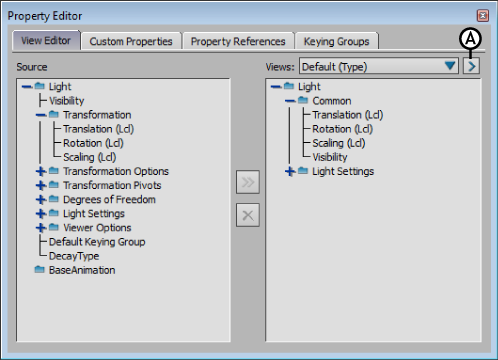Click the BaseAnimation folder icon
Viewport: 498px width, 360px height.
pos(39,269)
